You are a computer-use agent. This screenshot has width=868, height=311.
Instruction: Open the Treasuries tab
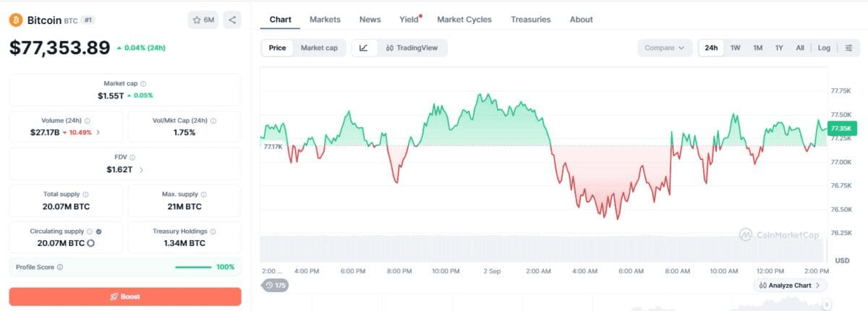530,20
